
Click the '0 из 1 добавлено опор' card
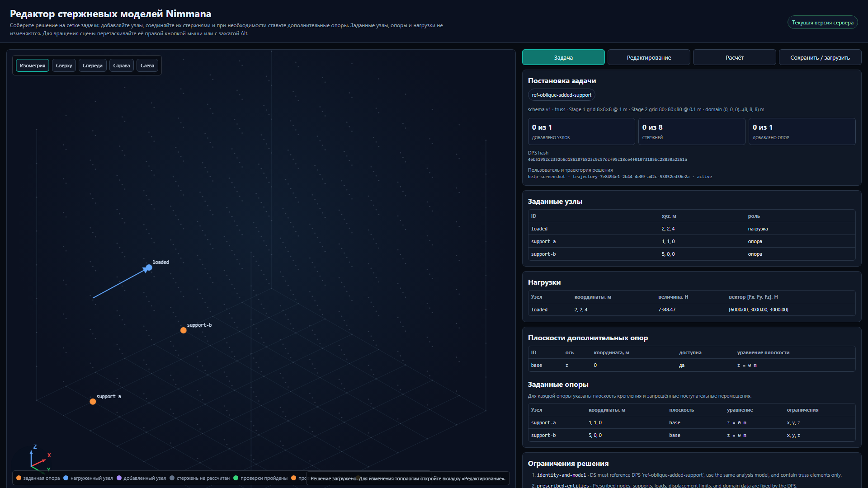[x=802, y=131]
